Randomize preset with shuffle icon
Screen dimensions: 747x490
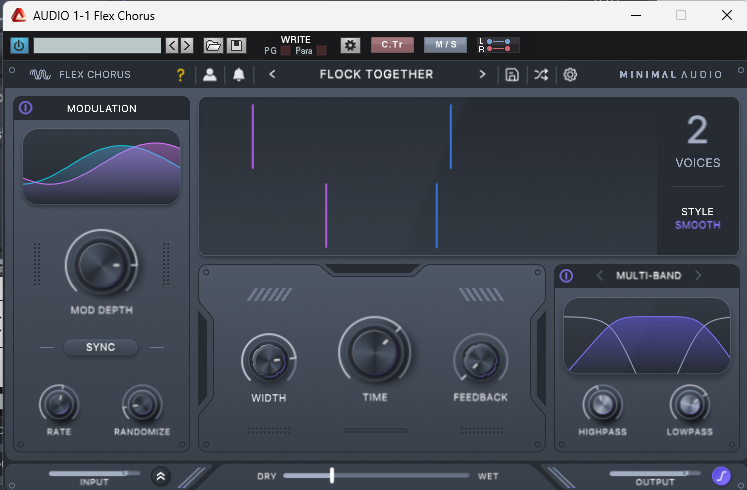tap(541, 75)
